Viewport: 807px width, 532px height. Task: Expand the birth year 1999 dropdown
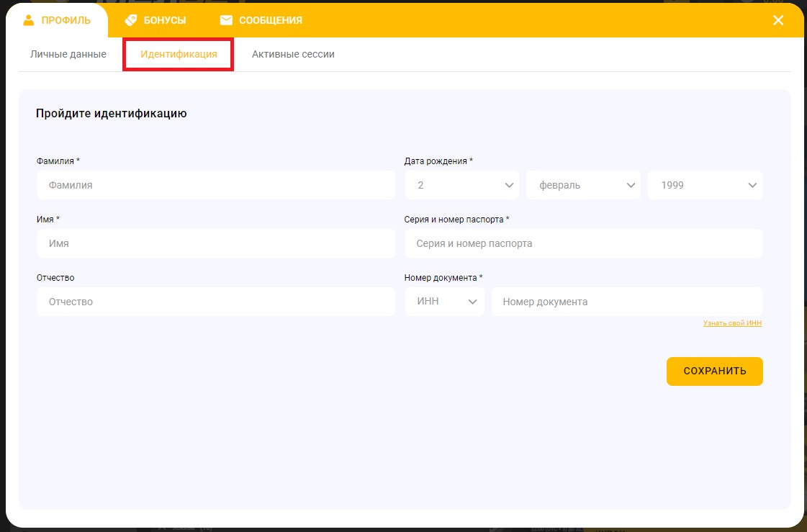pos(705,185)
